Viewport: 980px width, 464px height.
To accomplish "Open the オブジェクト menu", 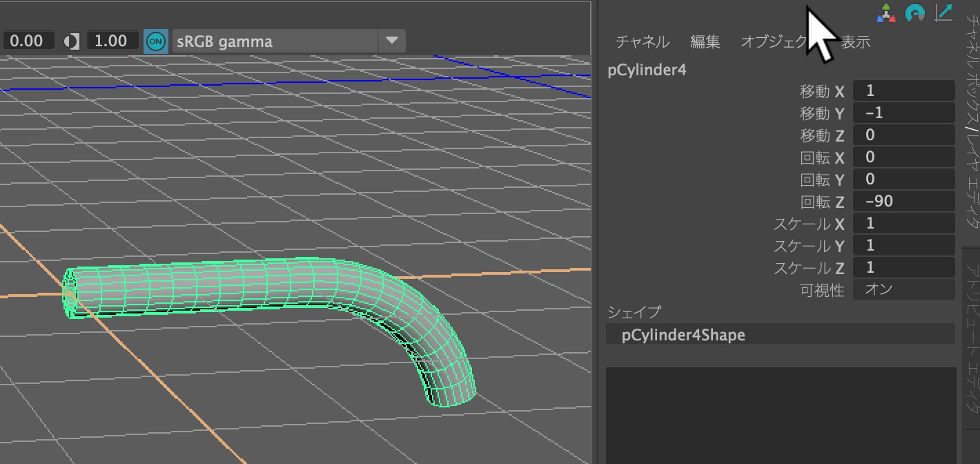I will pos(776,42).
